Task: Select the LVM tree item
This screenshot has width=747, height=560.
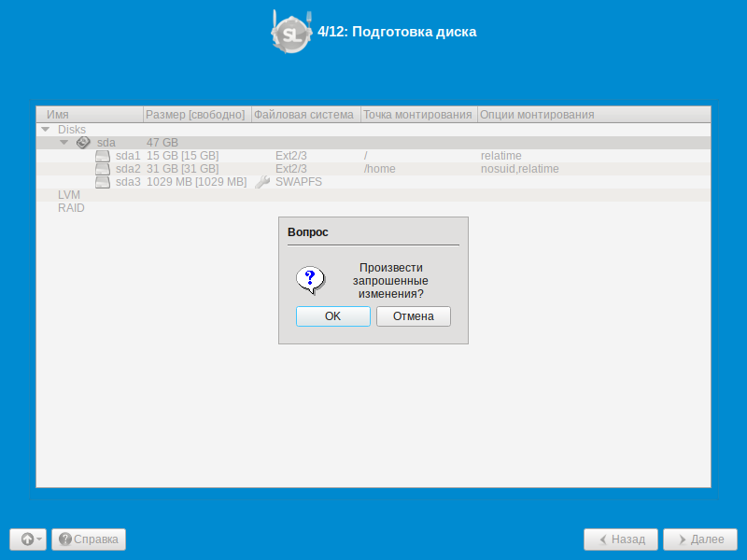Action: tap(69, 195)
